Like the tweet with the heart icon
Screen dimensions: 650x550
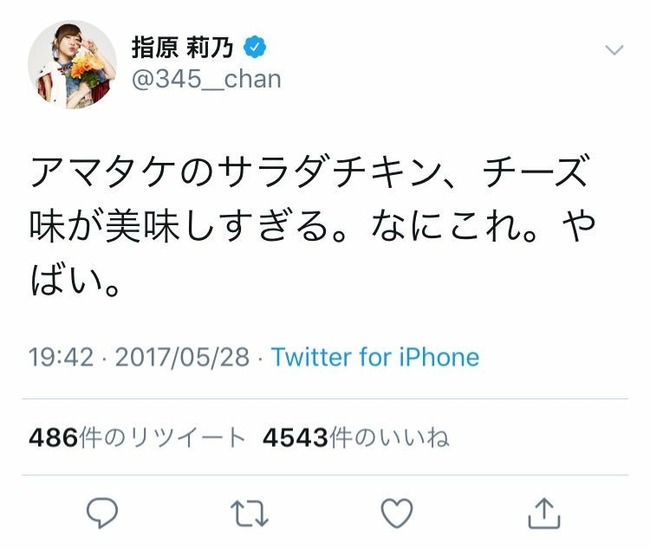(397, 513)
